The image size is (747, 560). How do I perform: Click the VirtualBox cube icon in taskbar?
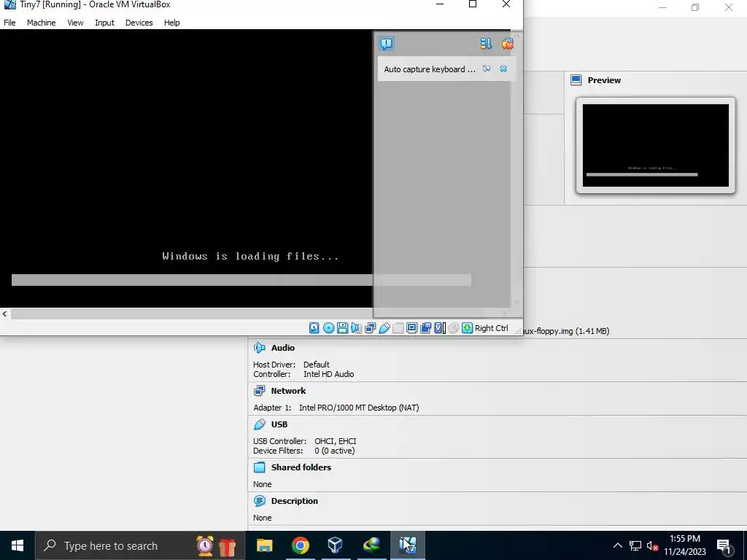click(336, 545)
